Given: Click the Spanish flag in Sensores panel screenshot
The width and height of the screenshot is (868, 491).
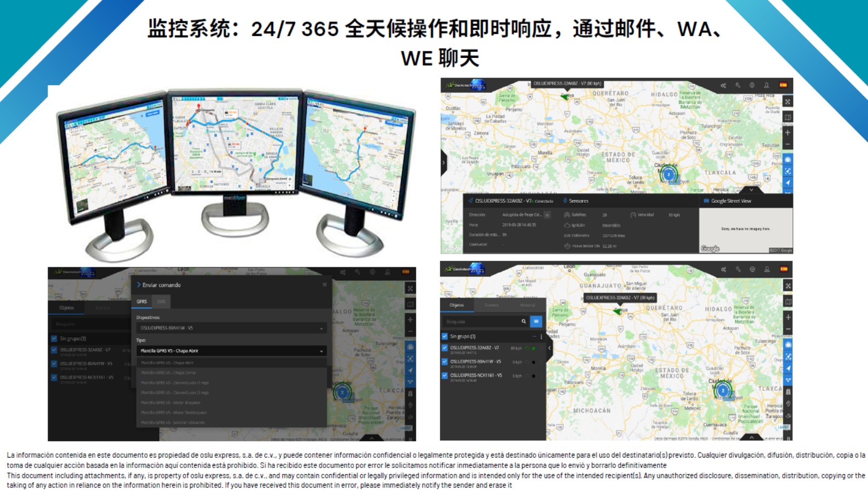Looking at the screenshot, I should (783, 85).
